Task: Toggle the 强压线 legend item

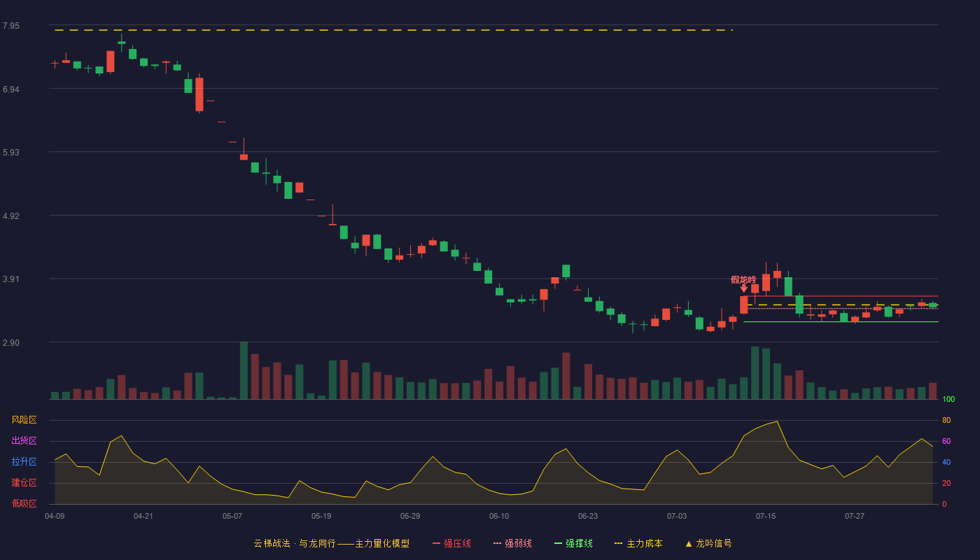Action: [x=451, y=543]
